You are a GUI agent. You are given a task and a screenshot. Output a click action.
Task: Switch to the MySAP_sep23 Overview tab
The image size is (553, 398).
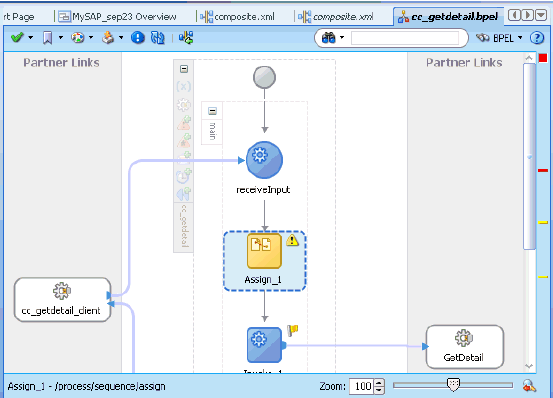(x=117, y=17)
